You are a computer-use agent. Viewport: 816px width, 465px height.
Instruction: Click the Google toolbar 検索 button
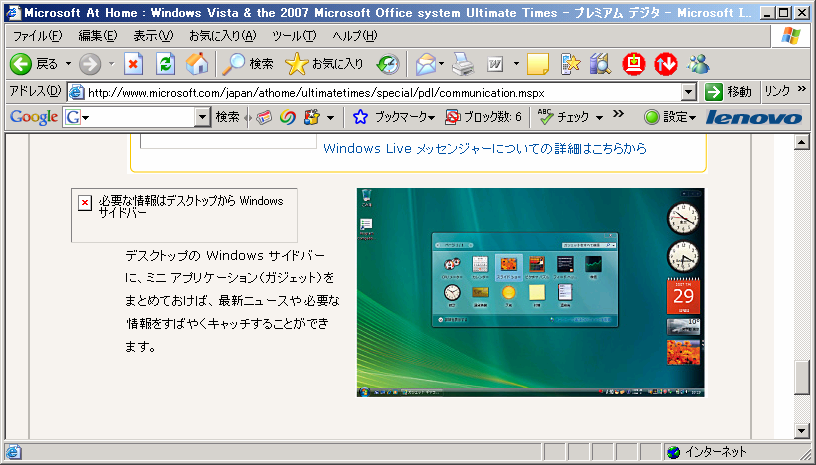[x=227, y=118]
